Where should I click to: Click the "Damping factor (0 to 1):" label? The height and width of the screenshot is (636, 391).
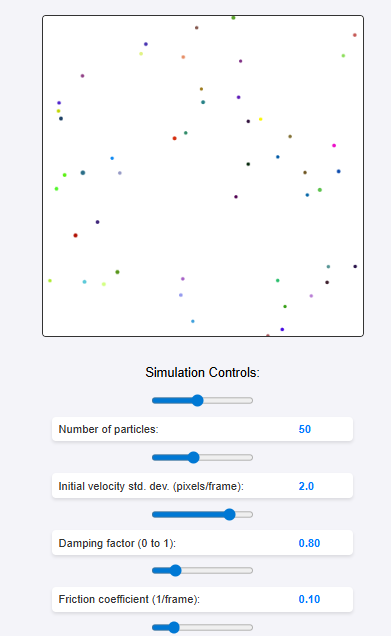[x=117, y=543]
